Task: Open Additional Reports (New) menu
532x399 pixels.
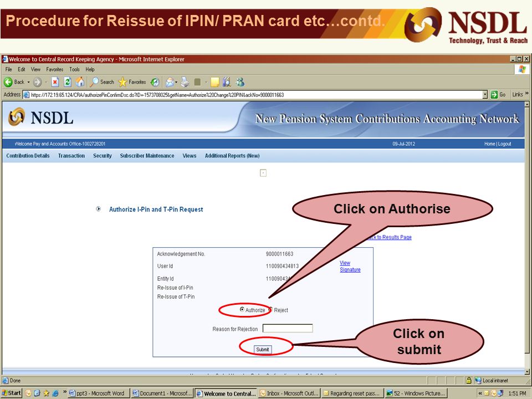Action: (232, 156)
